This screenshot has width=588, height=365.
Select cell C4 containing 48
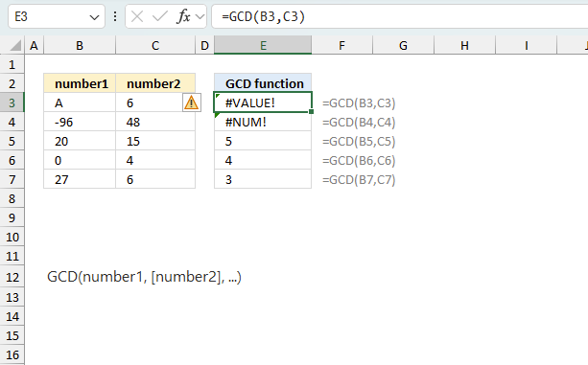[155, 122]
